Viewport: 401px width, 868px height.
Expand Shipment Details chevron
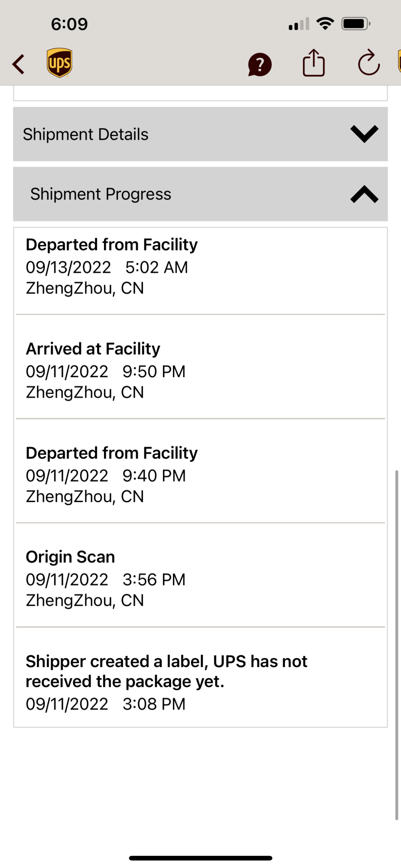364,134
